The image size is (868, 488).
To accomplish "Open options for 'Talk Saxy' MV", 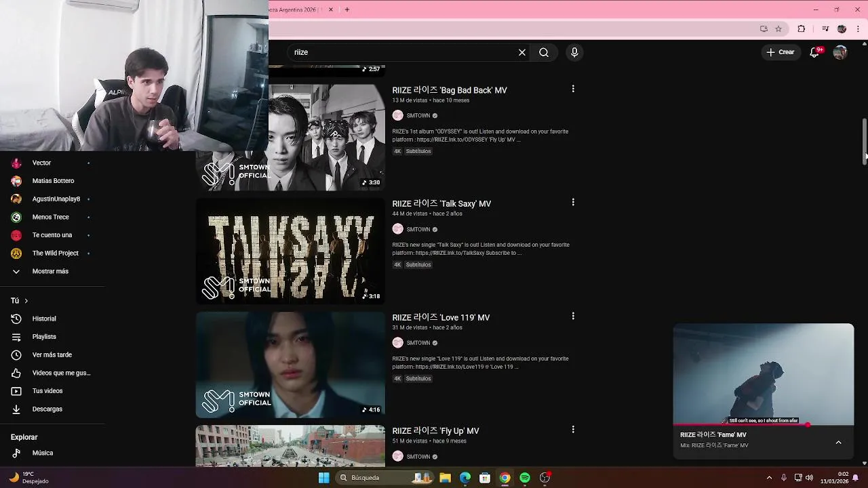I will [x=573, y=202].
